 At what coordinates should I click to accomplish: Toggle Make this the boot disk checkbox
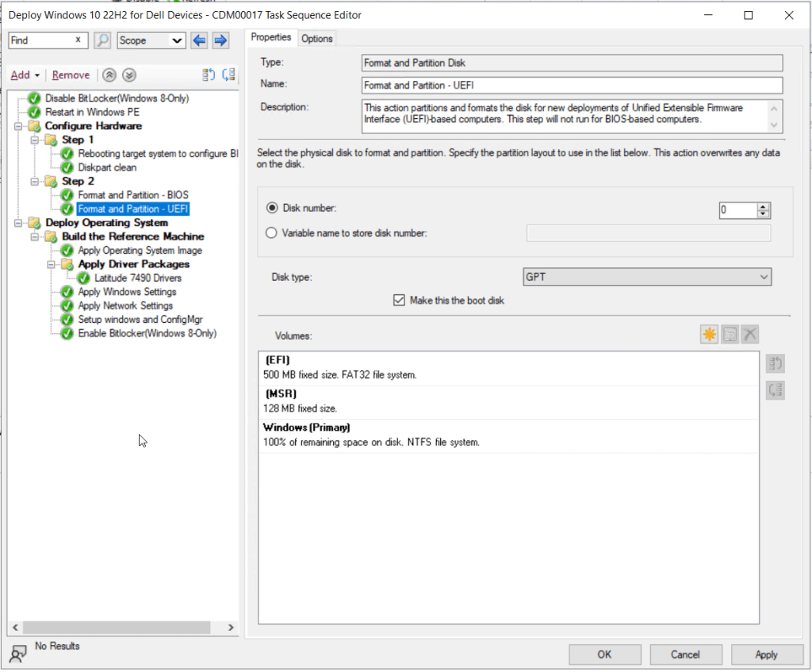[x=400, y=301]
